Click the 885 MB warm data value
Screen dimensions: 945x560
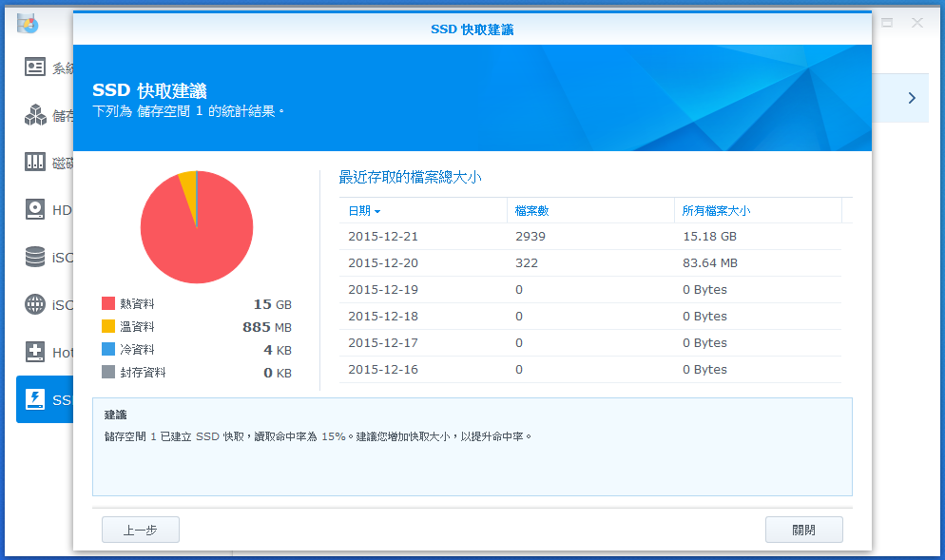point(267,327)
